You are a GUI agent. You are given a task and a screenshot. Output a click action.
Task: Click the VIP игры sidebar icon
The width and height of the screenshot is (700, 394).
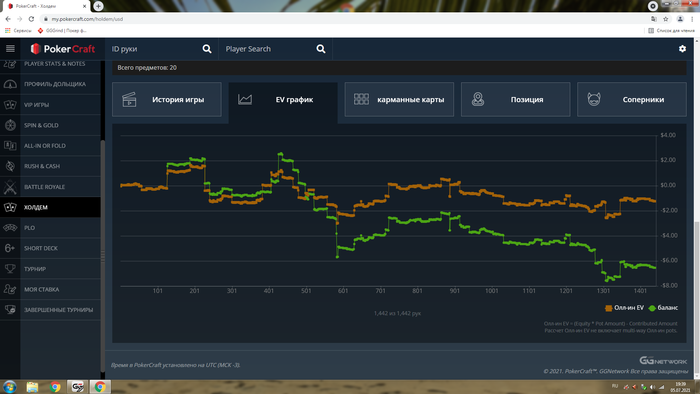[x=10, y=105]
